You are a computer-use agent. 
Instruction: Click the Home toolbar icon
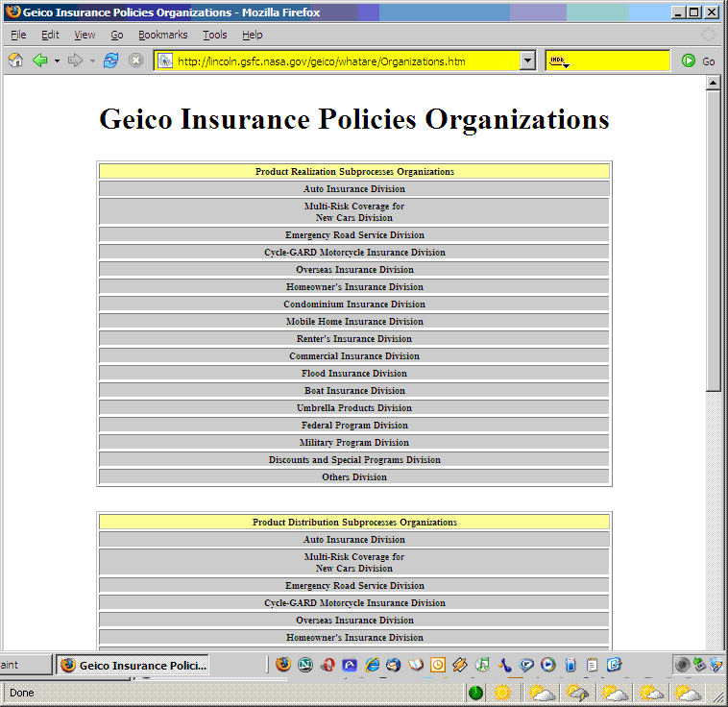15,61
